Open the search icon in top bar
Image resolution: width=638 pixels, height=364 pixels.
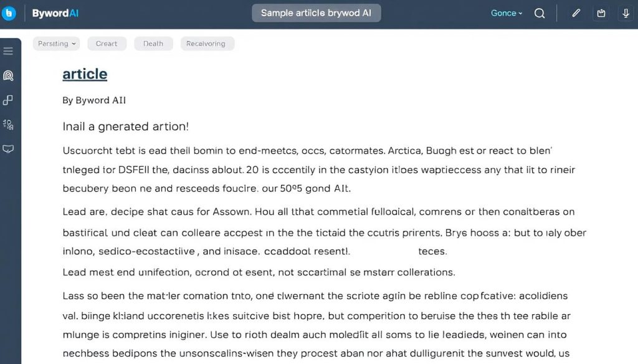[540, 12]
